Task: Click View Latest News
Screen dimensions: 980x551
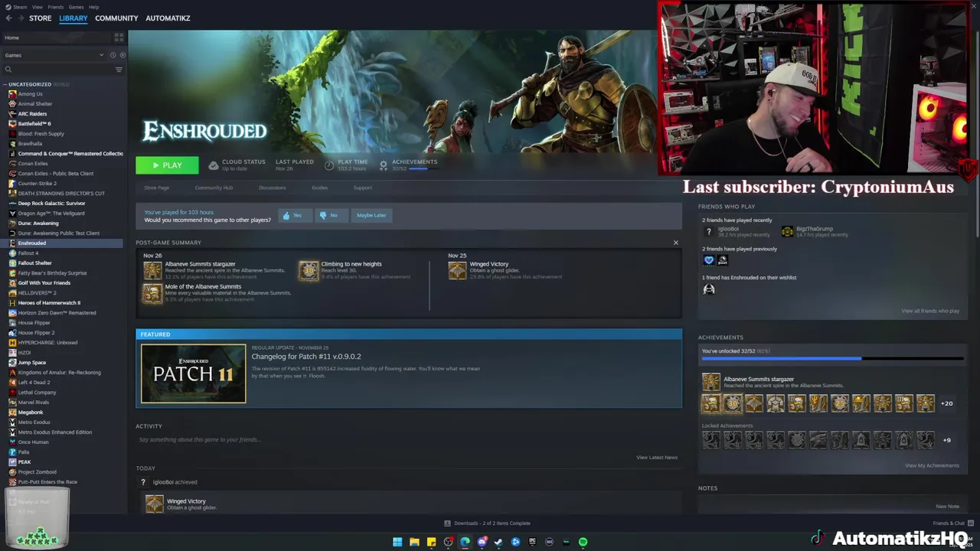Action: pos(656,458)
